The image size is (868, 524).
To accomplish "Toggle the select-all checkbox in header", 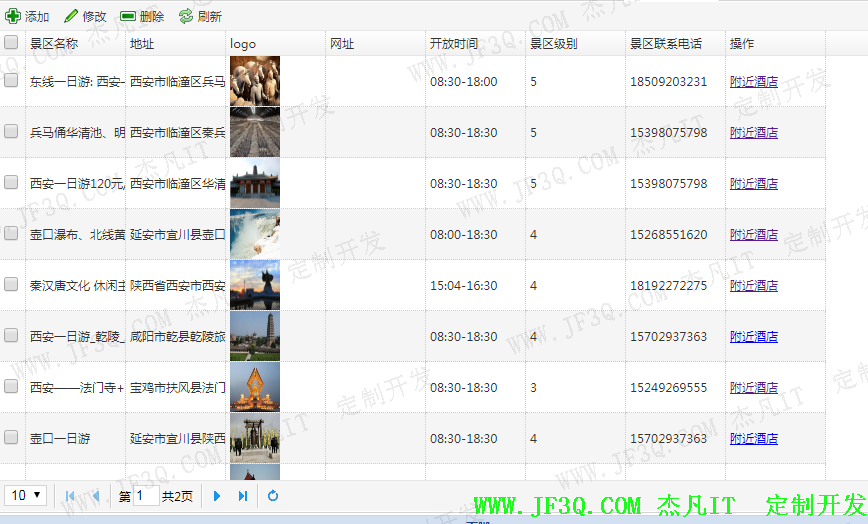I will pos(11,43).
